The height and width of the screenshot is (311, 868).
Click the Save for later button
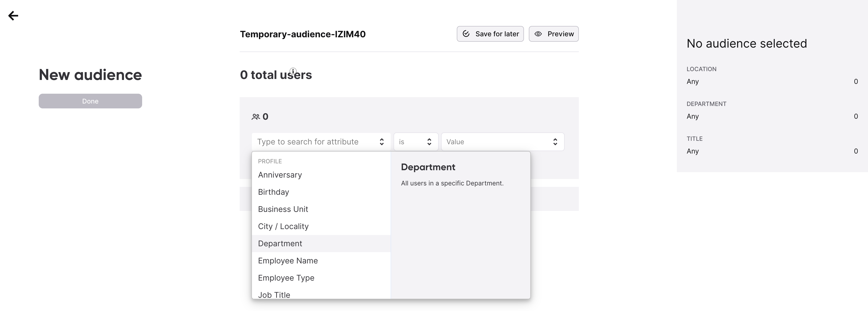pos(490,34)
